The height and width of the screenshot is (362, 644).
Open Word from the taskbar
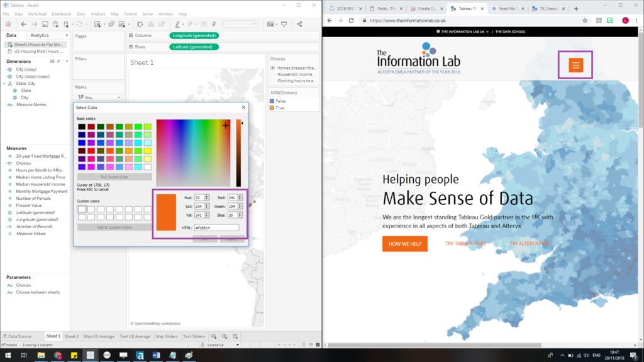156,355
